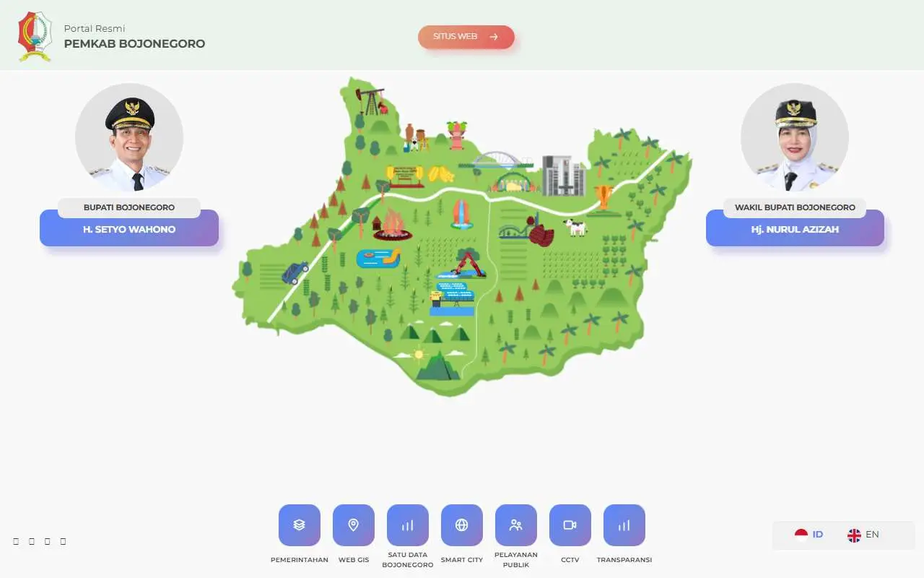Click the red excavator on the map

point(469,265)
